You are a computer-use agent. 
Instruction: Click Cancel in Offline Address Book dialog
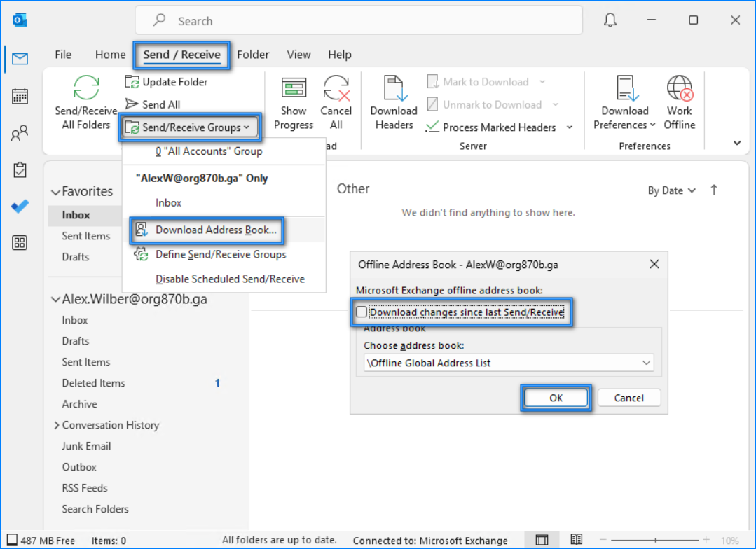point(628,398)
